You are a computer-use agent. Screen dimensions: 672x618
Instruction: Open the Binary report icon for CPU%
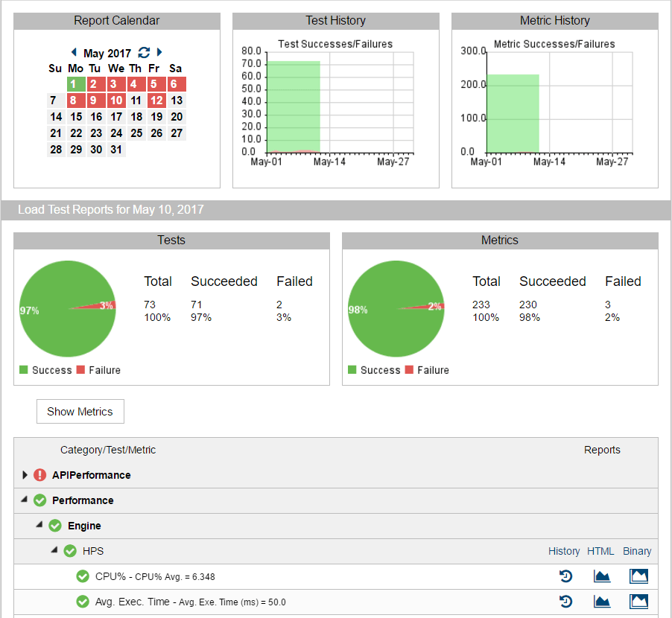coord(638,576)
